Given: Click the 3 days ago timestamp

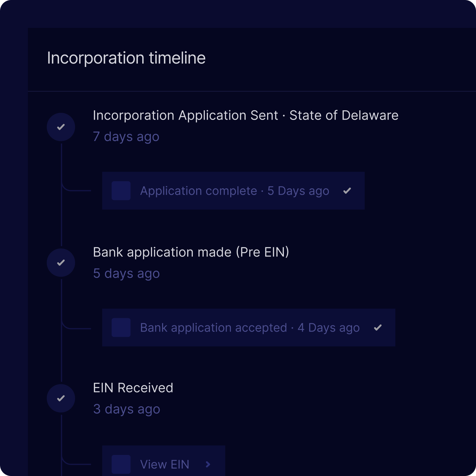Looking at the screenshot, I should click(x=127, y=409).
